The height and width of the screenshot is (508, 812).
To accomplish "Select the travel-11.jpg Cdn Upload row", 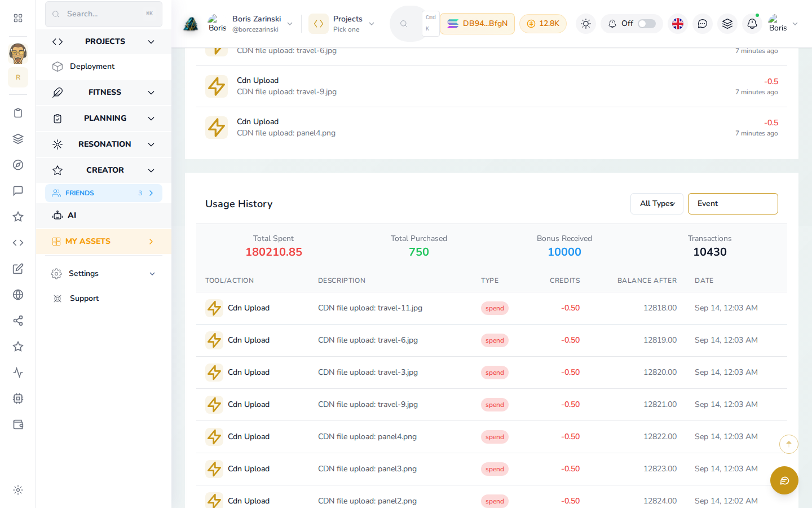I will (x=492, y=308).
